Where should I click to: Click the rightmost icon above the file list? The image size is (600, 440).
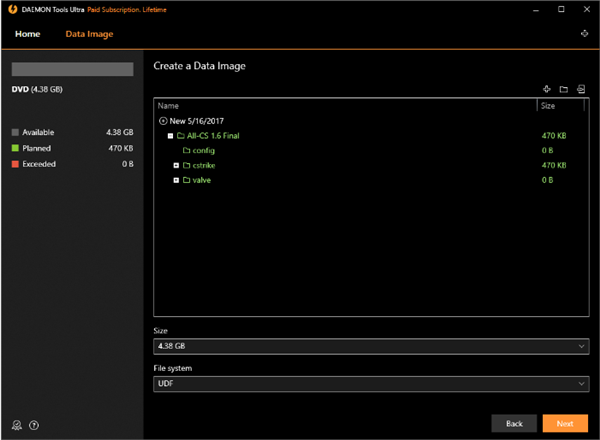pos(580,89)
